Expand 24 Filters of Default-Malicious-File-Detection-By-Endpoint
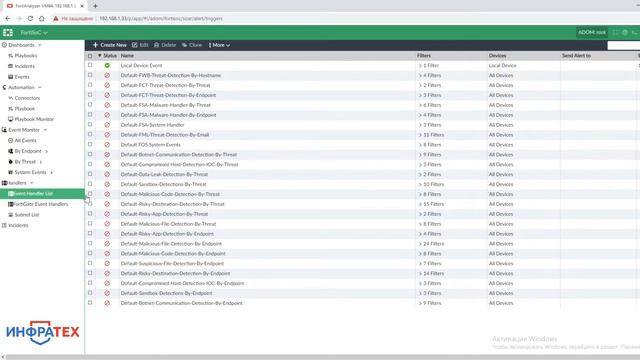This screenshot has width=640, height=360. pyautogui.click(x=420, y=244)
